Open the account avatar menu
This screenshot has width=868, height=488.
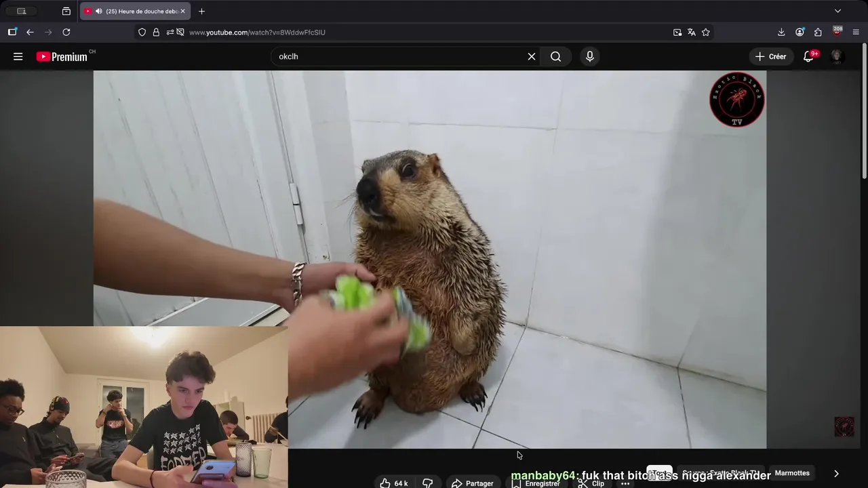(x=837, y=57)
